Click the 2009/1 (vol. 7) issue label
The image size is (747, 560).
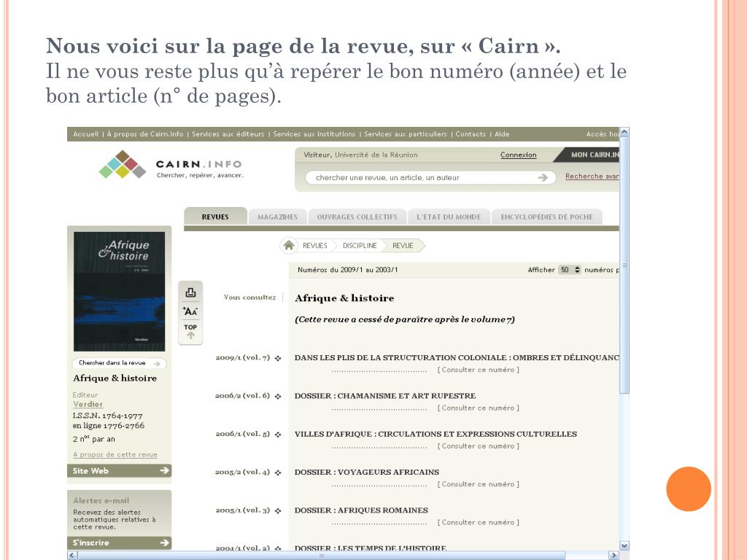pos(242,357)
